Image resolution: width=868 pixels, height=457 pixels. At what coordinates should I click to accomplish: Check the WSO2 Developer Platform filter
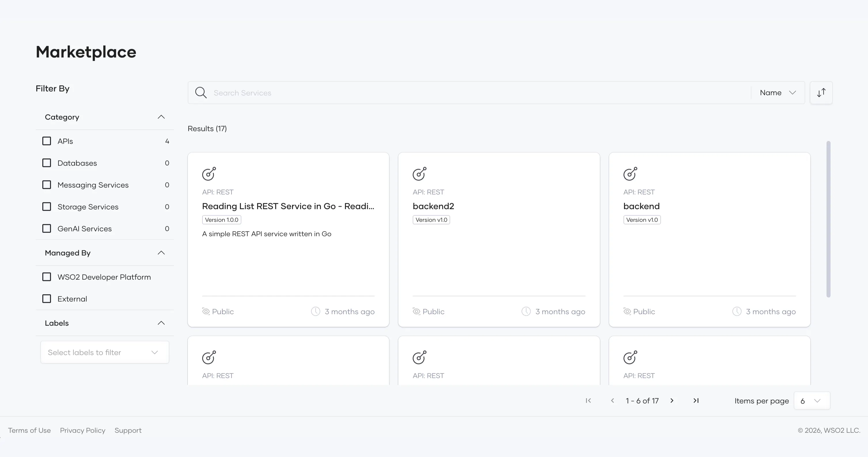click(46, 277)
